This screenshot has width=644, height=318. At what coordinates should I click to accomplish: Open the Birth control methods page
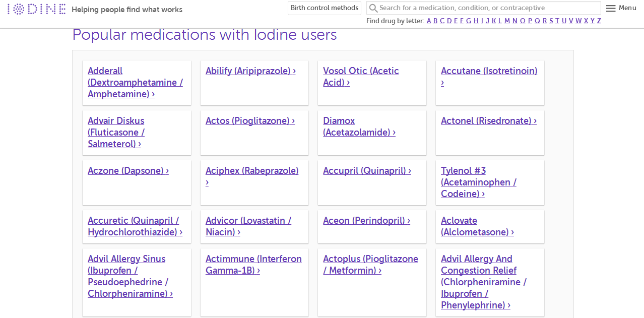click(x=325, y=8)
